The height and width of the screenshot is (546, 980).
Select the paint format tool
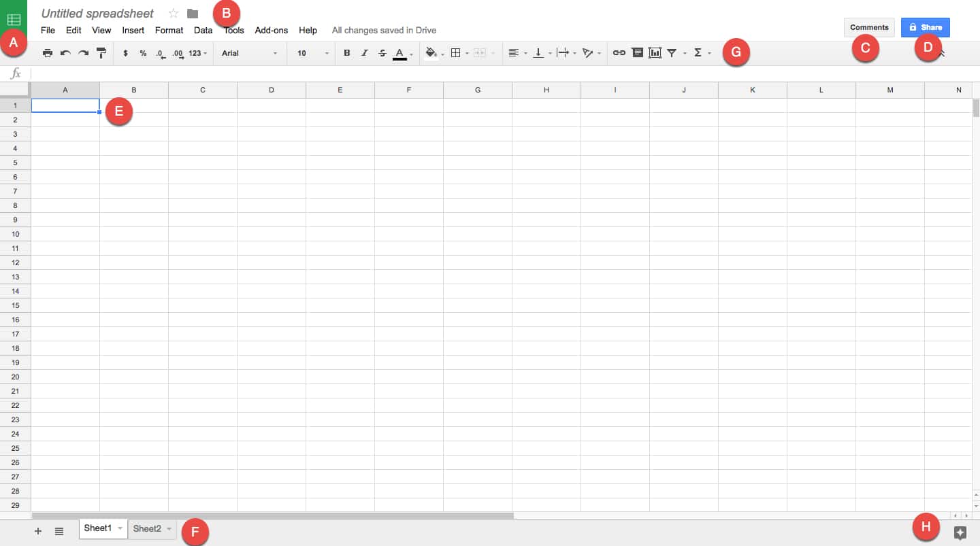click(101, 53)
